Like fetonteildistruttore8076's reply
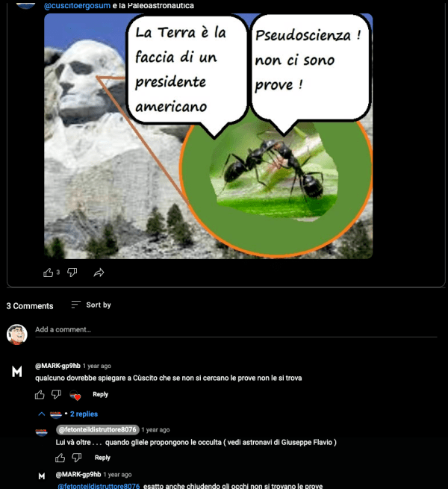Viewport: 448px width, 489px height. [60, 458]
